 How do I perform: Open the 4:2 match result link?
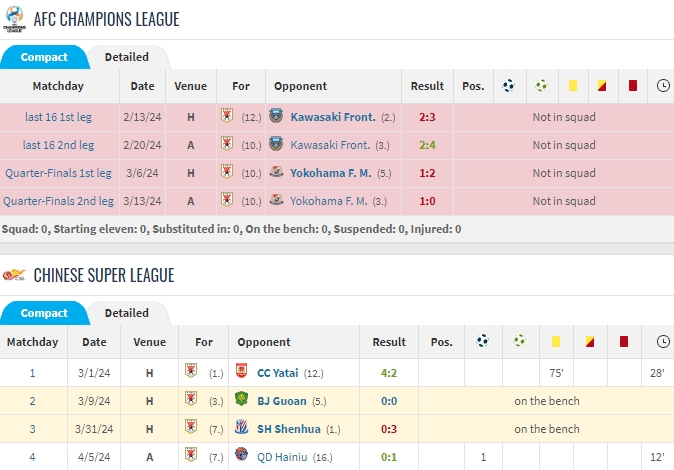(389, 373)
